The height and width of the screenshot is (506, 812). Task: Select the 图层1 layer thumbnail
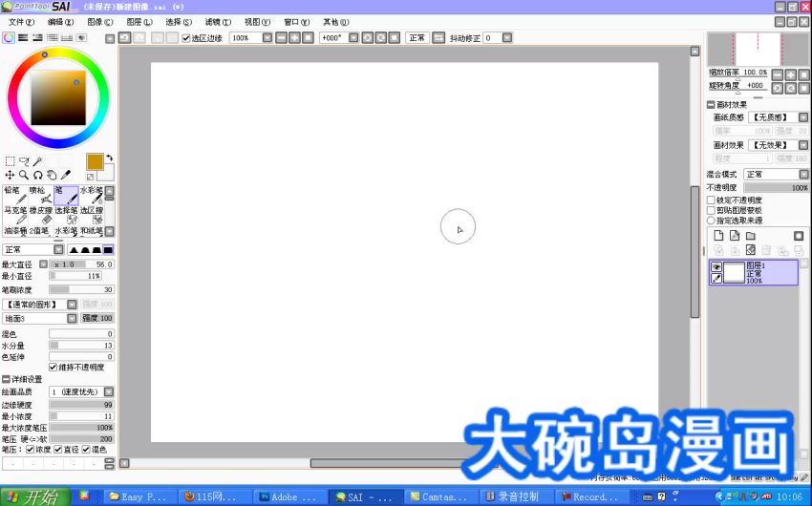coord(734,273)
